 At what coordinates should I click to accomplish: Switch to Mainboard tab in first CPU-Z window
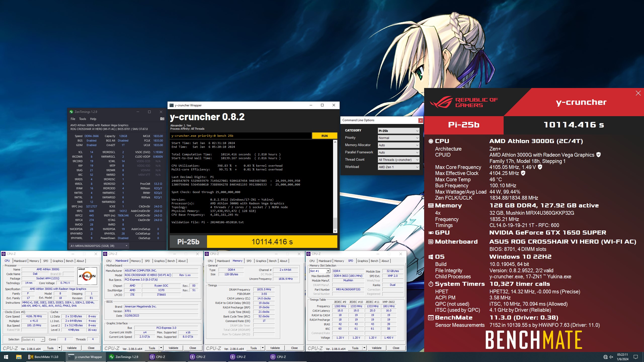coord(20,261)
